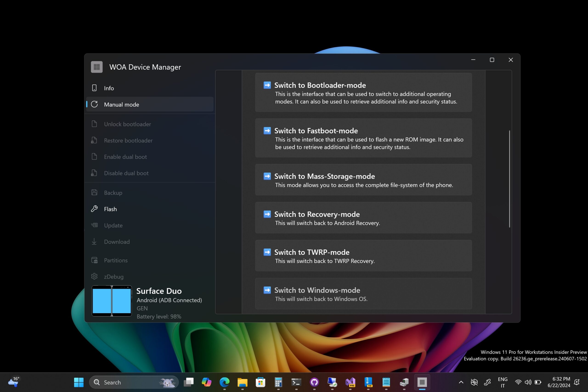Click the zDebug gear icon
Screen dimensions: 588x392
pos(94,276)
